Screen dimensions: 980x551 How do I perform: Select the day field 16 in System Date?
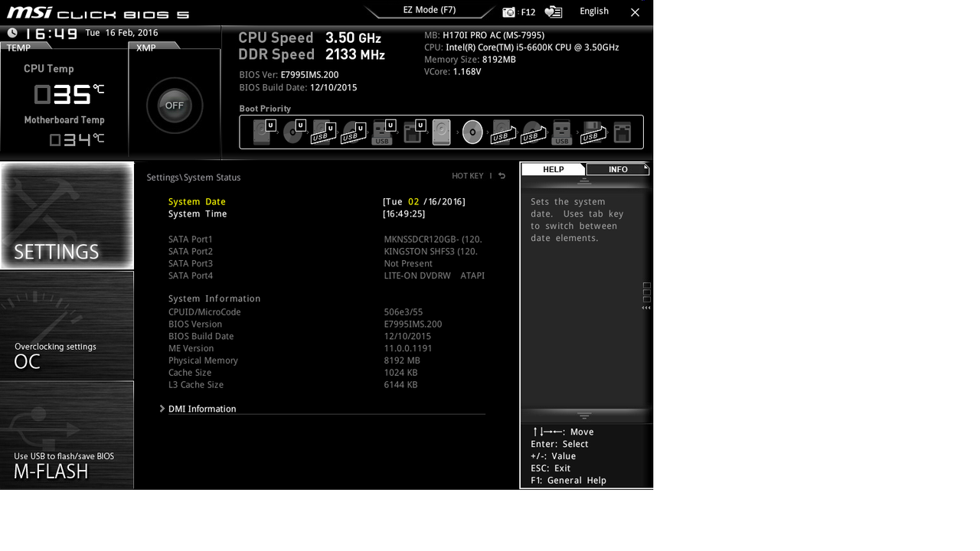click(433, 202)
